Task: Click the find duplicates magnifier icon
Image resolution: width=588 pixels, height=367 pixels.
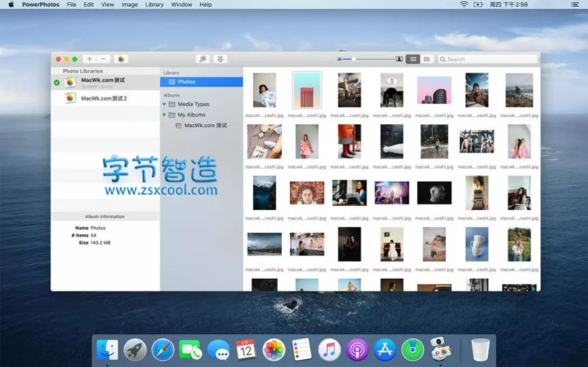Action: (x=202, y=59)
